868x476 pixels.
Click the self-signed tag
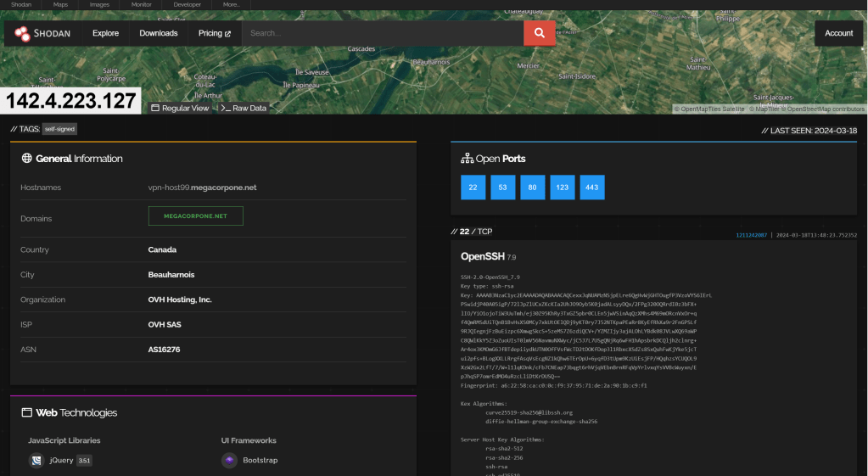(59, 129)
